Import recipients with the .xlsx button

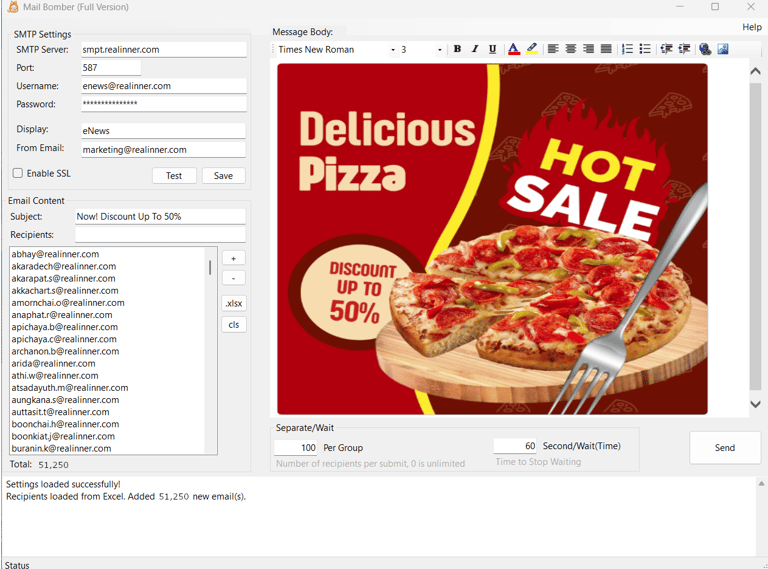point(234,303)
